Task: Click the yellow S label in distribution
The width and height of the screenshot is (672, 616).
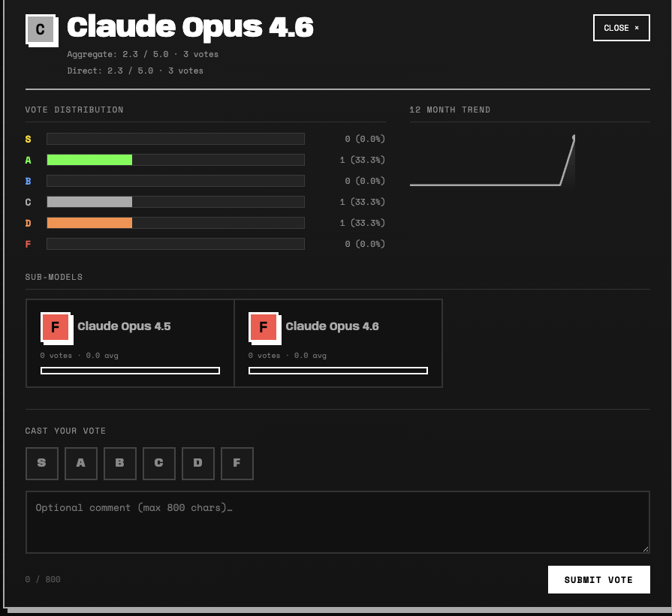Action: [29, 140]
